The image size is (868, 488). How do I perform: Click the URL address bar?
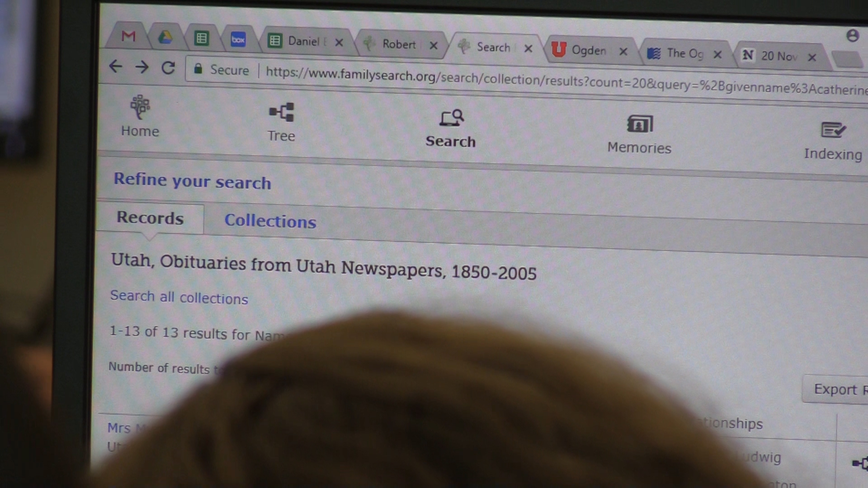(x=542, y=81)
